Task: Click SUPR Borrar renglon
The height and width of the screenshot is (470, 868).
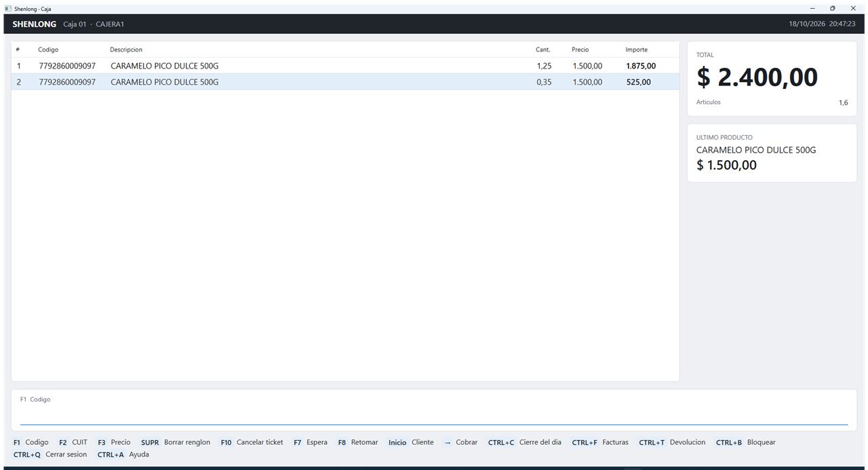Action: tap(176, 442)
